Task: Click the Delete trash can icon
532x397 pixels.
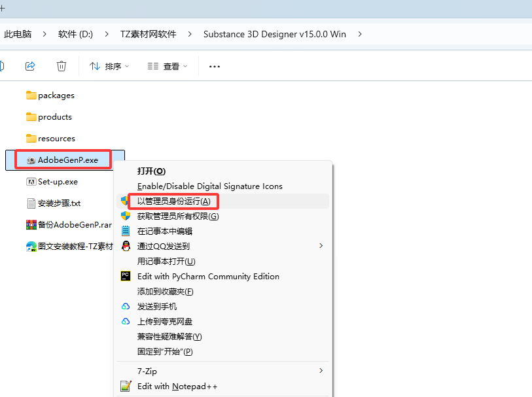Action: point(62,66)
